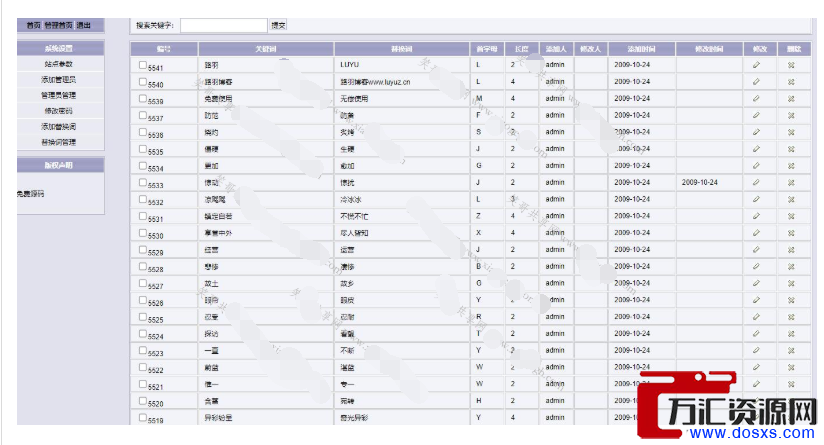Viewport: 824px width, 445px height.
Task: Open 添加替换词 sidebar item
Action: pyautogui.click(x=58, y=127)
